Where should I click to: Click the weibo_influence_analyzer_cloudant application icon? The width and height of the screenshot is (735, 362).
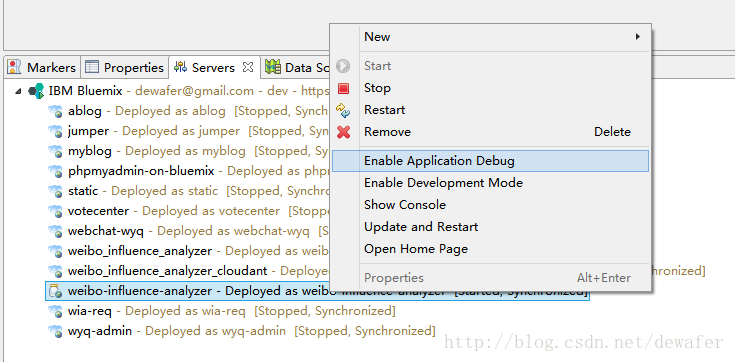55,271
